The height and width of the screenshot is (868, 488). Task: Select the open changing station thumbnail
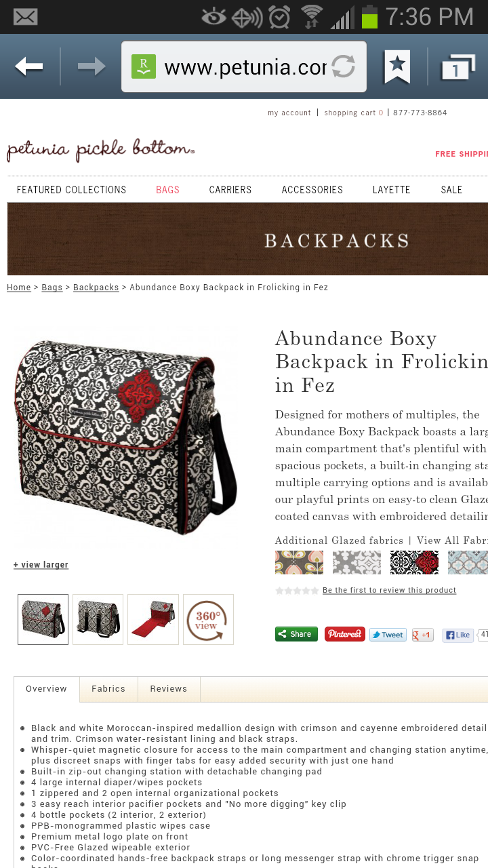[x=153, y=619]
